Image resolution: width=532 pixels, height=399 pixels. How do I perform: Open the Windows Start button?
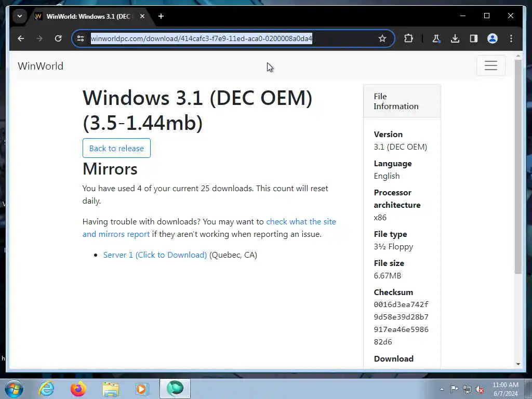pyautogui.click(x=14, y=389)
